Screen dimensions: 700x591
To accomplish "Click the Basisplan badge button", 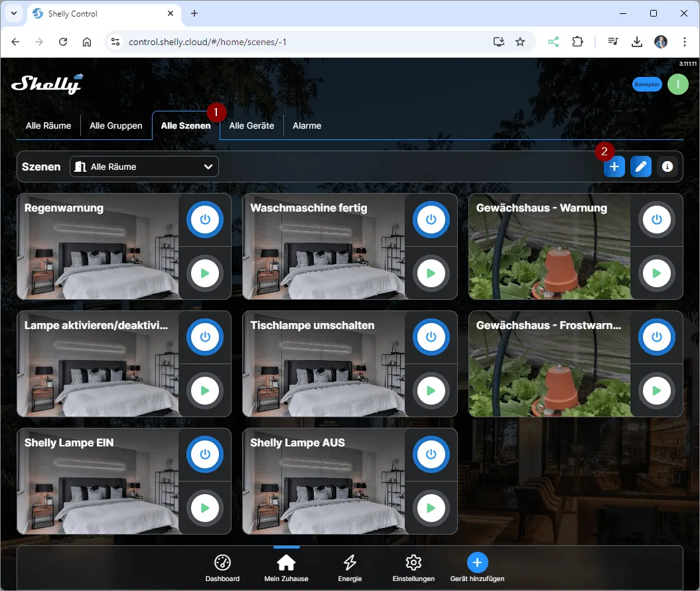I will pos(646,84).
